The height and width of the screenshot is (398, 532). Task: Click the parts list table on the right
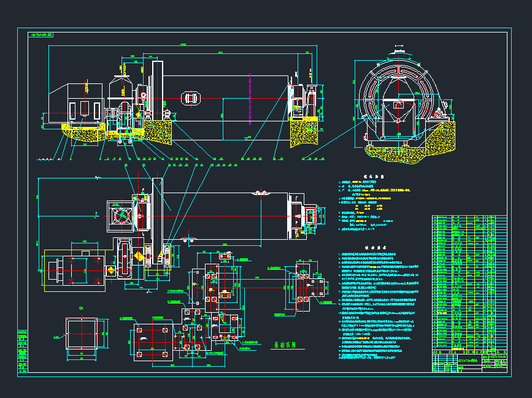[469, 282]
